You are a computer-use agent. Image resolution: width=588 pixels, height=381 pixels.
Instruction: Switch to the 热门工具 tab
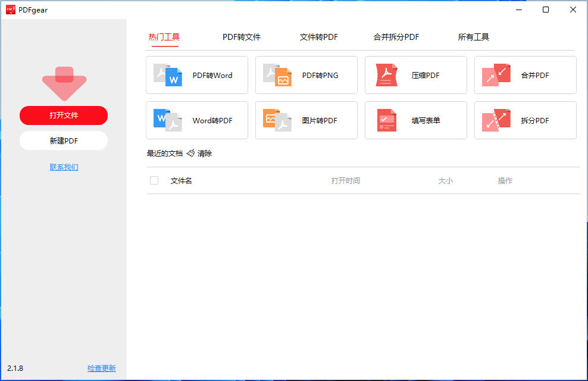[x=164, y=37]
